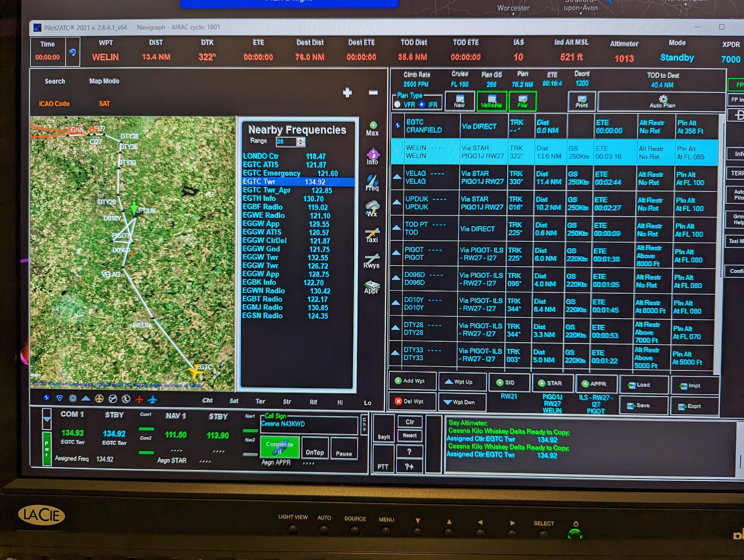Toggle the red airplane map filter icon

(139, 399)
